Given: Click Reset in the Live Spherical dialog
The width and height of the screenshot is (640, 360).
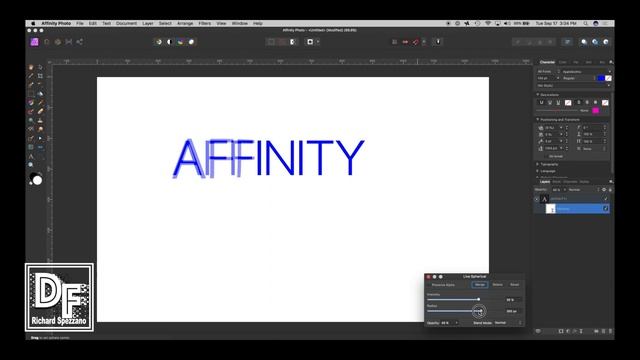Looking at the screenshot, I should 515,284.
